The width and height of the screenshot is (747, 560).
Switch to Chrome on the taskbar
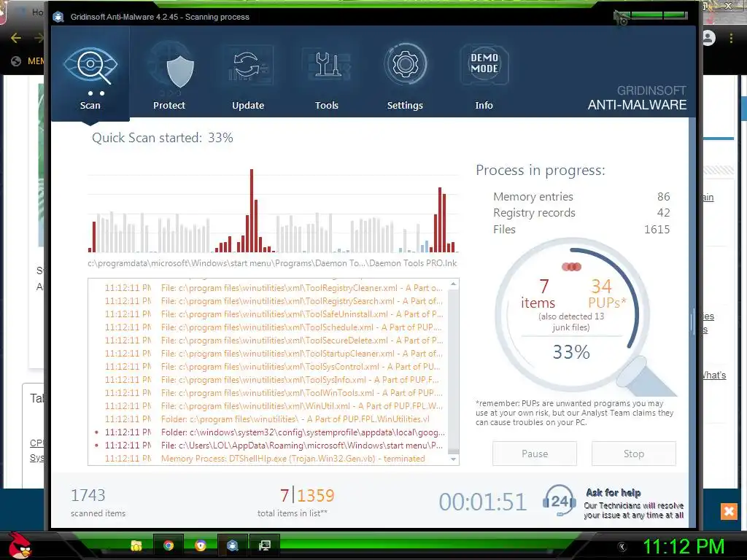(x=169, y=545)
